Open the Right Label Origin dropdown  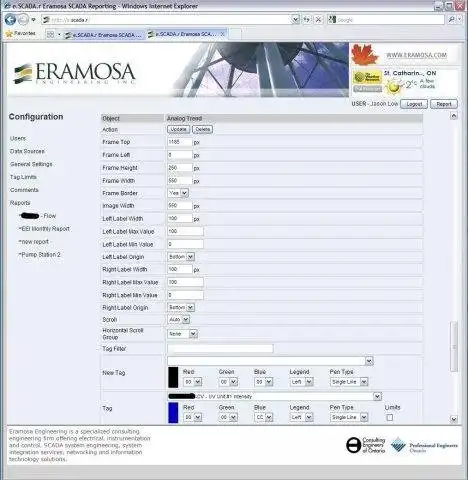coord(181,307)
